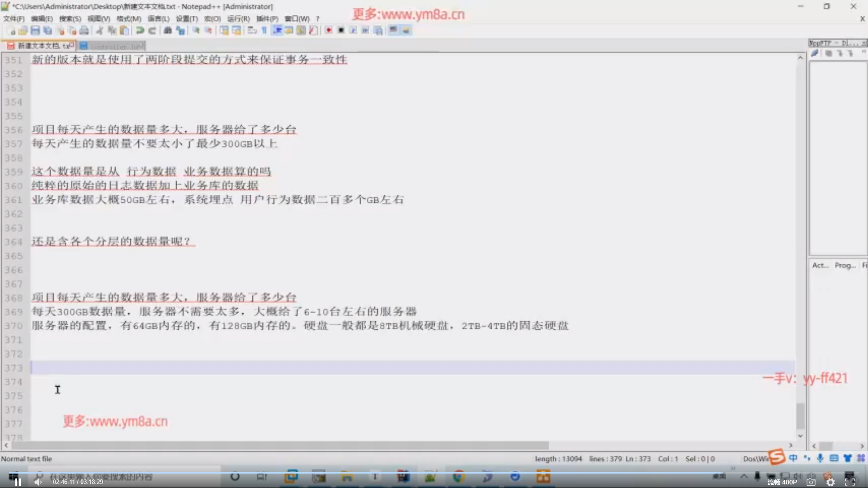Toggle show all characters pilcrow icon
Screen dimensions: 868x488
coord(264,30)
